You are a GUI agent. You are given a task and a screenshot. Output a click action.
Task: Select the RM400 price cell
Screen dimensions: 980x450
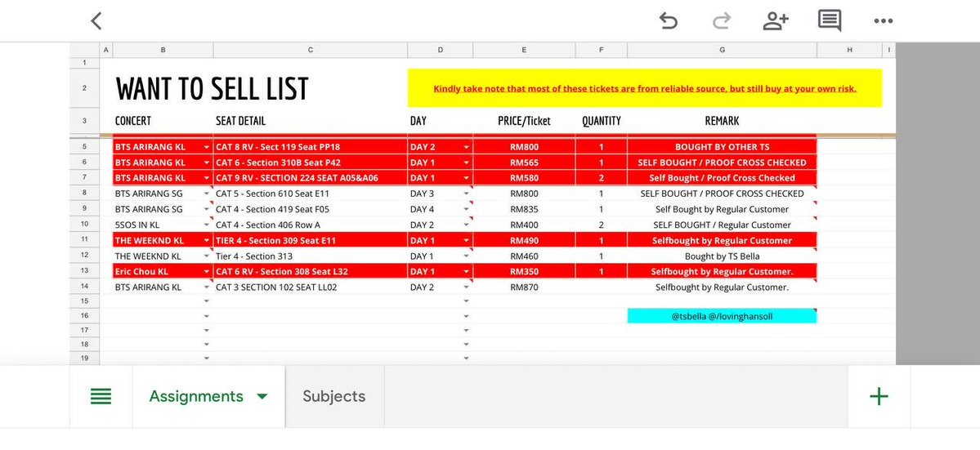pos(524,225)
